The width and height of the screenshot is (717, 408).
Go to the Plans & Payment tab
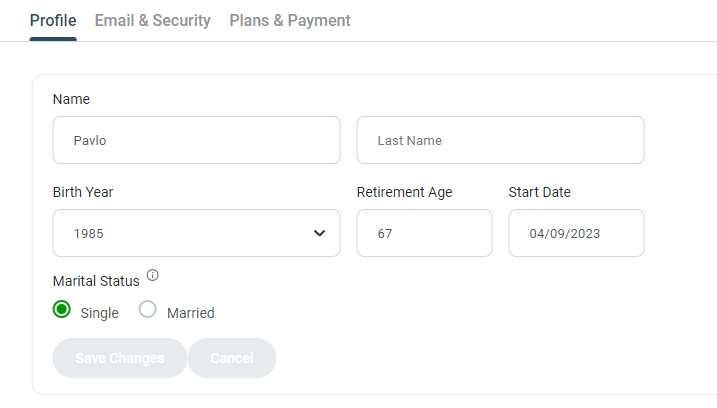coord(290,20)
